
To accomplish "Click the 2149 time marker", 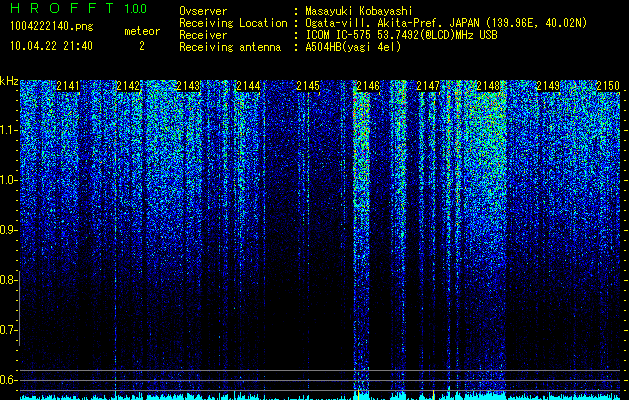I will [x=548, y=86].
